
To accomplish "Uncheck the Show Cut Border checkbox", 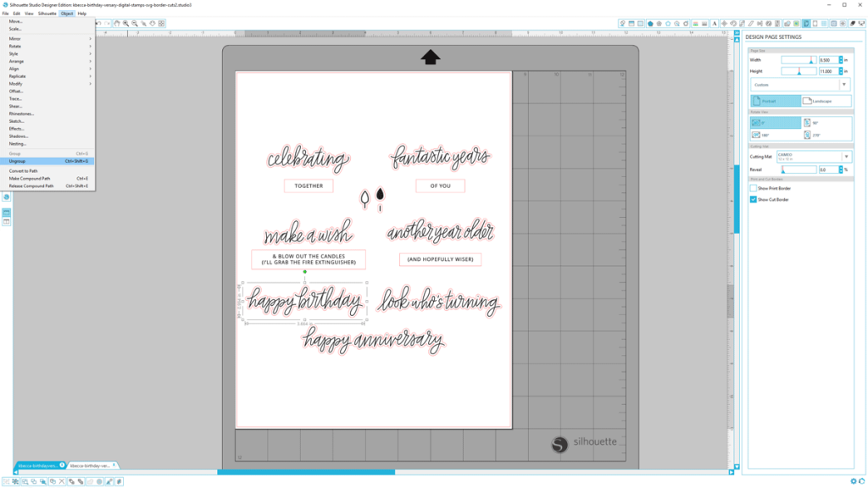I will 754,199.
